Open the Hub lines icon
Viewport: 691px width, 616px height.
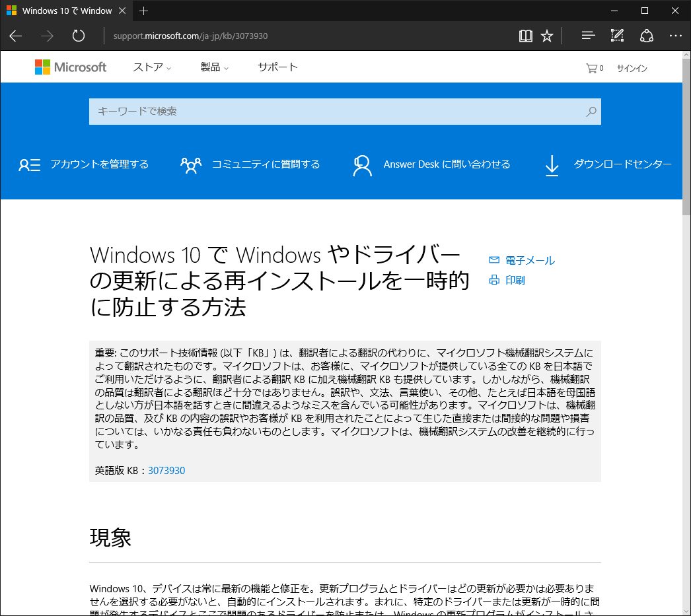tap(588, 36)
